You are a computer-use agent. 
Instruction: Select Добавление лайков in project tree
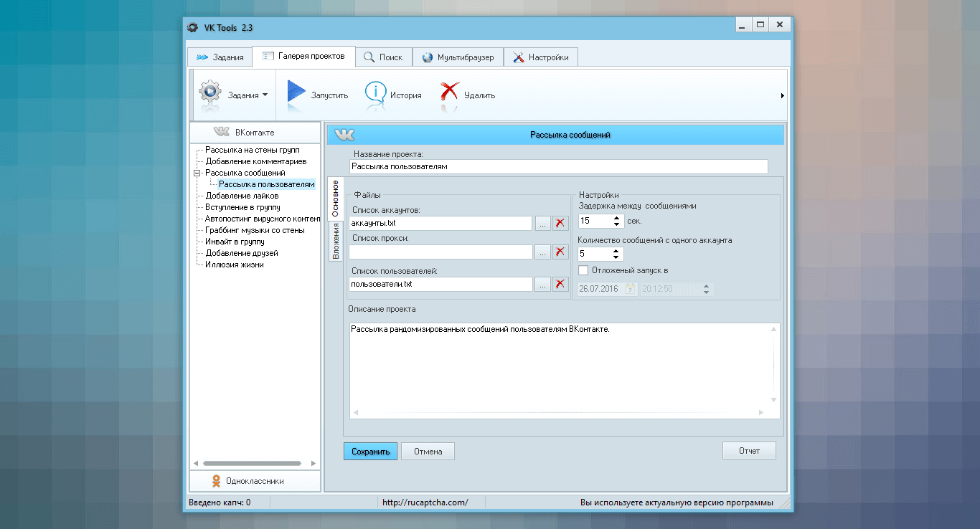click(242, 196)
